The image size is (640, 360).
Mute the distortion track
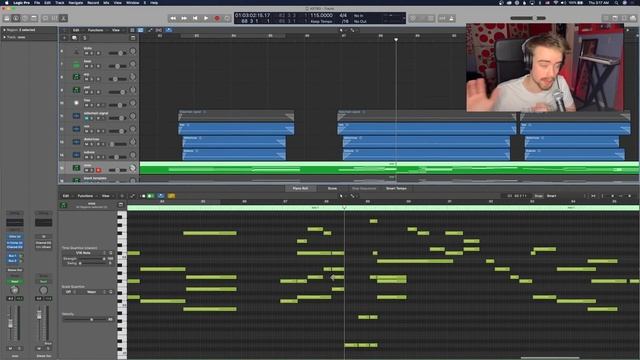pyautogui.click(x=86, y=144)
